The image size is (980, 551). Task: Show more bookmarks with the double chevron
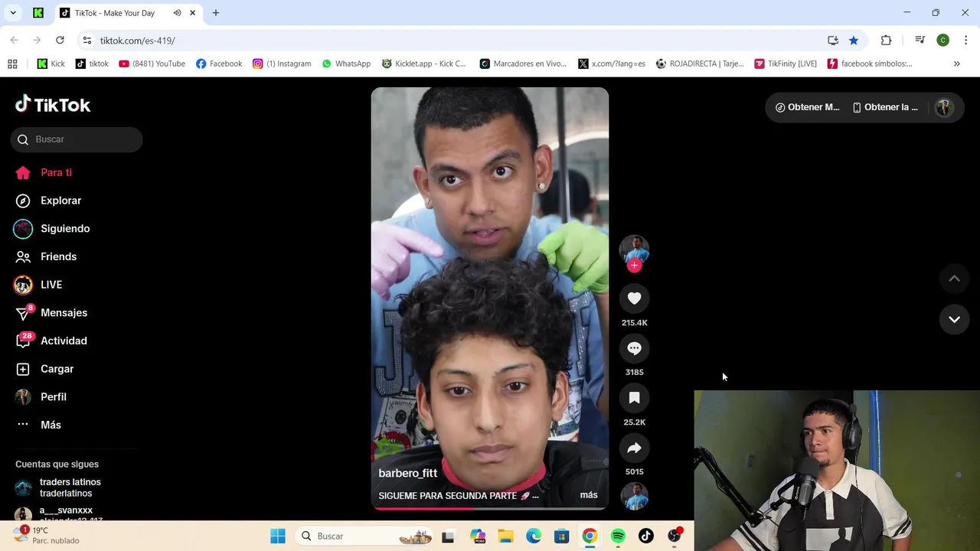coord(956,64)
